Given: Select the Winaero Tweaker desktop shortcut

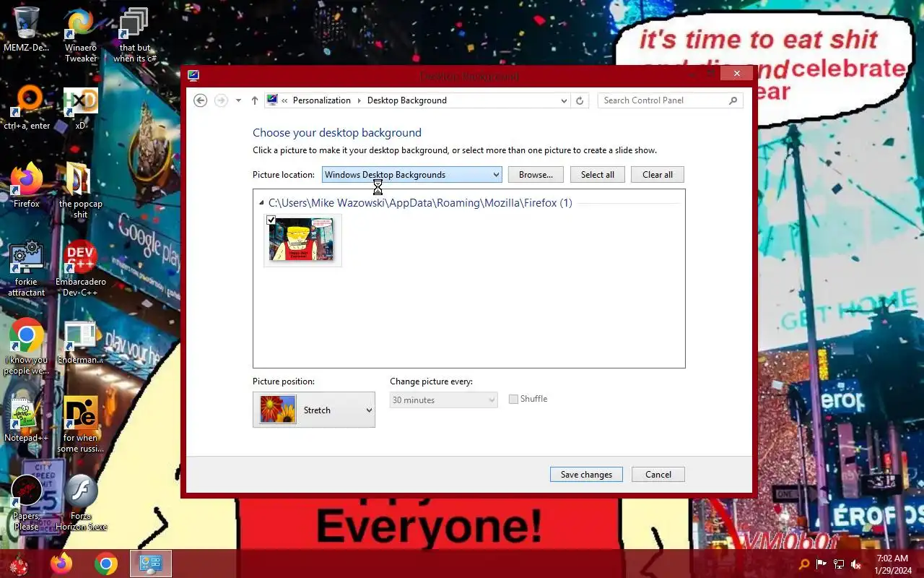Looking at the screenshot, I should pos(80,35).
